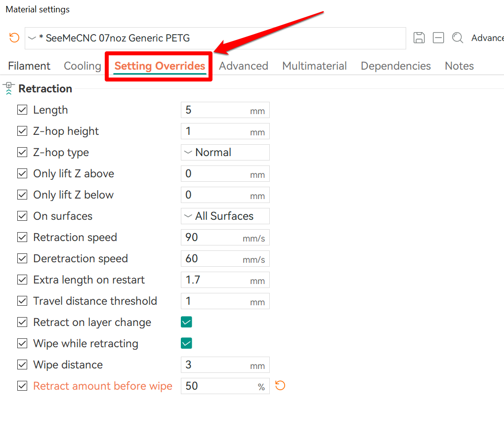The height and width of the screenshot is (446, 504).
Task: Open the Cooling tab
Action: [x=83, y=66]
